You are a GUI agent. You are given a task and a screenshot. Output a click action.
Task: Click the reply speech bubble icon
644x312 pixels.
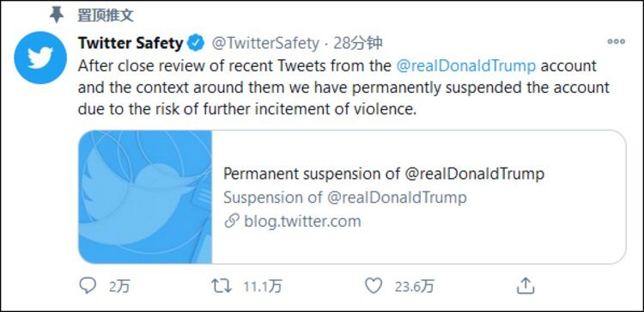[x=88, y=285]
